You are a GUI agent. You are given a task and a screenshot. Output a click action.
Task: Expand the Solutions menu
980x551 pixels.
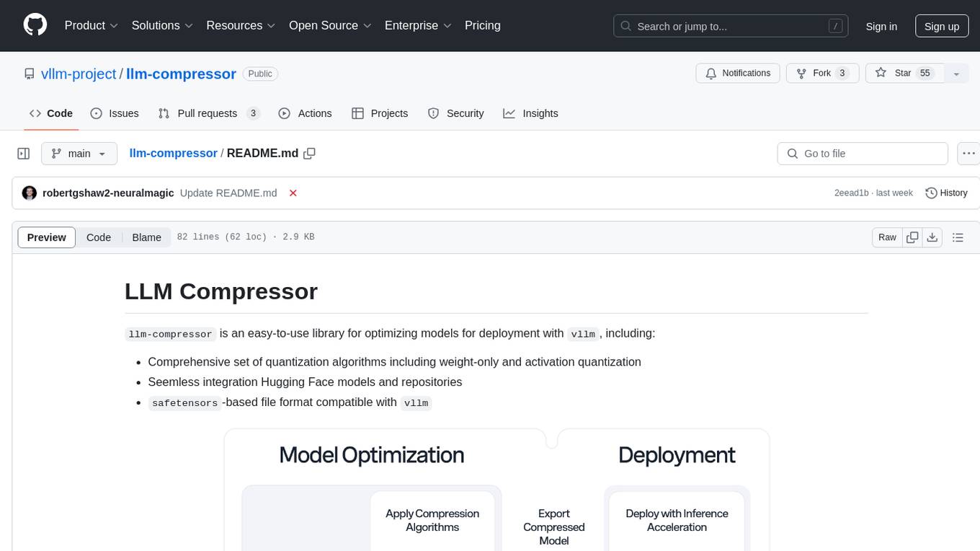tap(162, 25)
